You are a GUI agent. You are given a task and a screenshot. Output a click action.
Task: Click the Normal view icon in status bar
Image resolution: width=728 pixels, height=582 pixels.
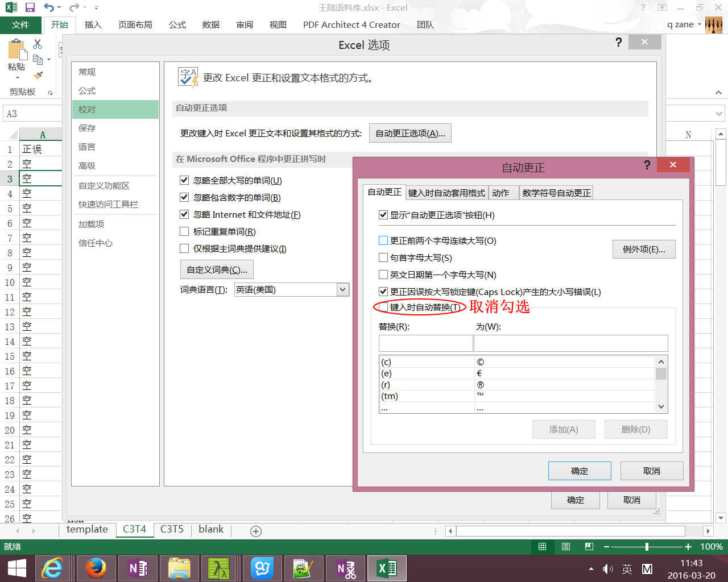542,547
